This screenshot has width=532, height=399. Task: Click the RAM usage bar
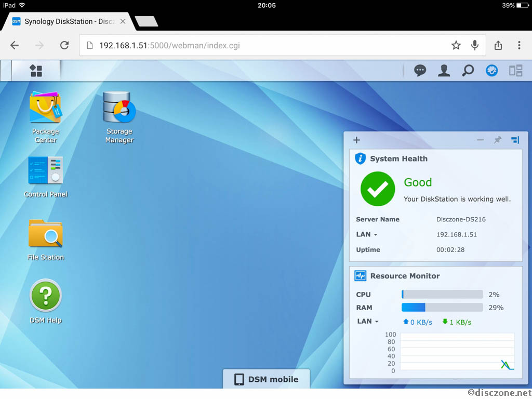[442, 308]
